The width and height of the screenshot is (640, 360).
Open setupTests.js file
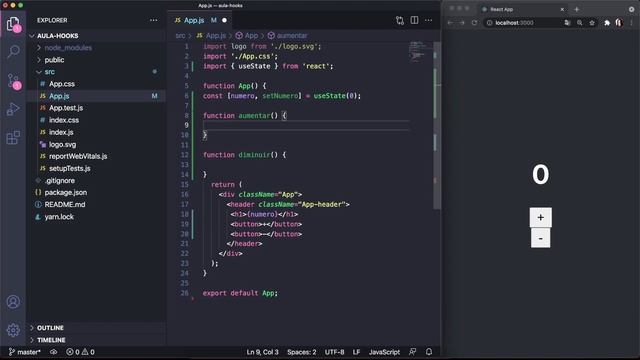pos(96,168)
